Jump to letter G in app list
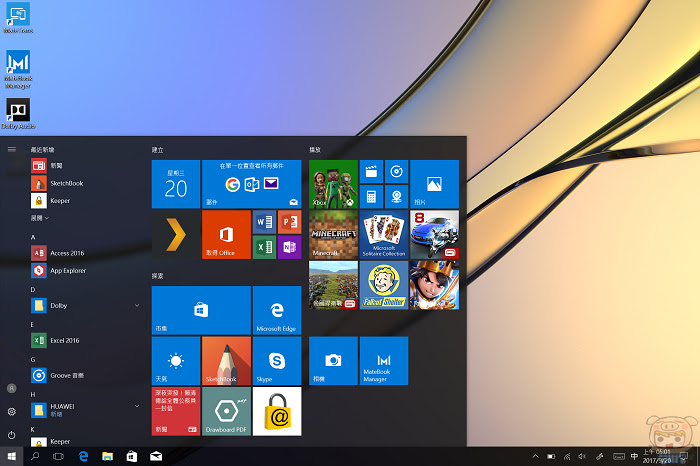Viewport: 700px width, 466px height. (33, 359)
